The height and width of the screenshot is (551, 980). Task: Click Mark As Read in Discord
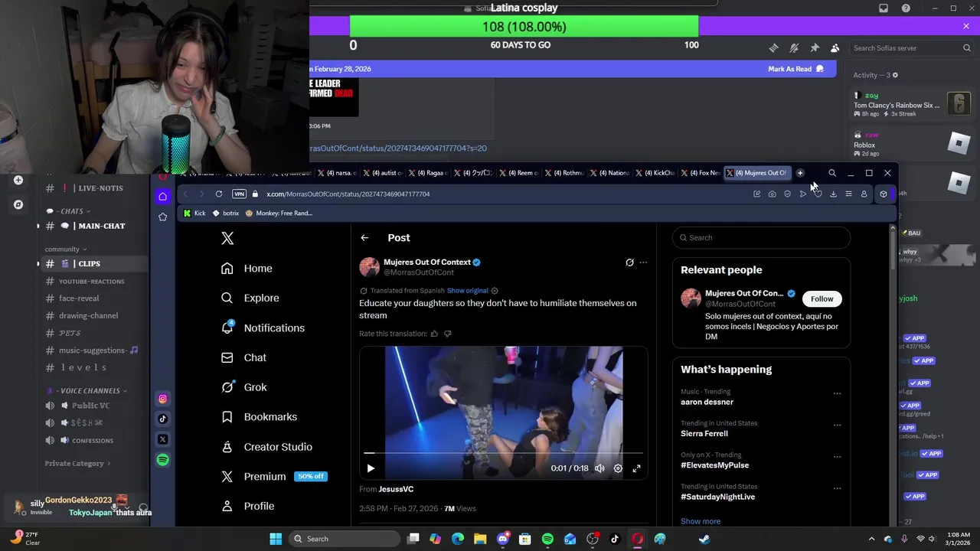795,69
